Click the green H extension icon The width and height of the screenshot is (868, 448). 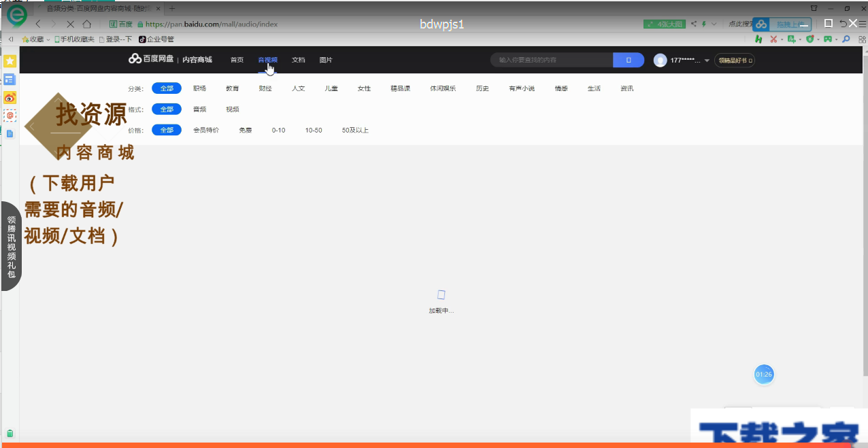click(x=758, y=39)
